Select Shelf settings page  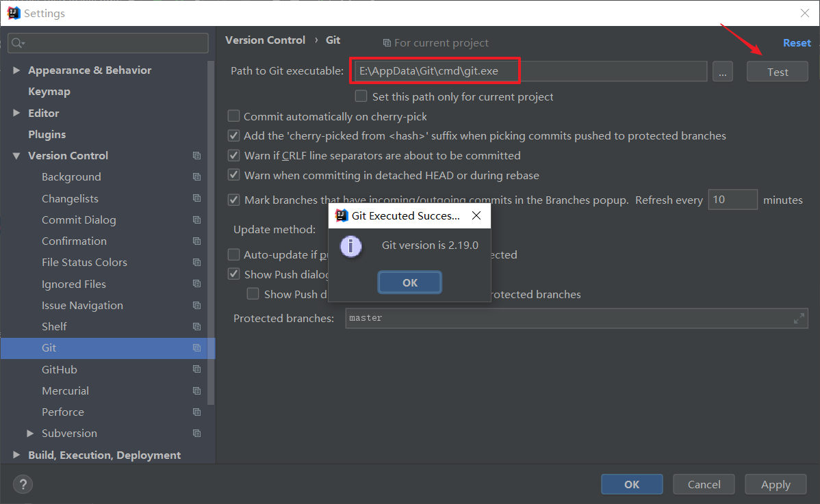(x=54, y=326)
